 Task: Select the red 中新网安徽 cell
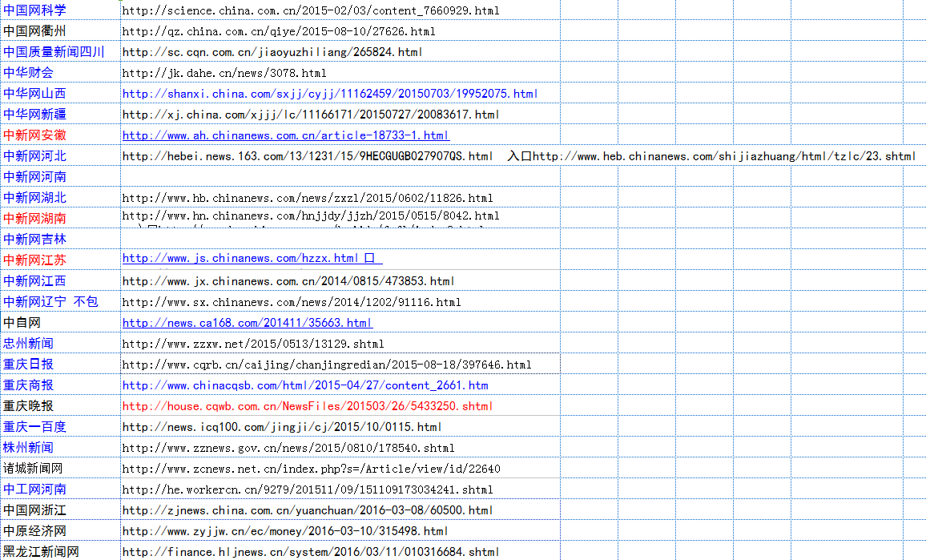point(60,135)
